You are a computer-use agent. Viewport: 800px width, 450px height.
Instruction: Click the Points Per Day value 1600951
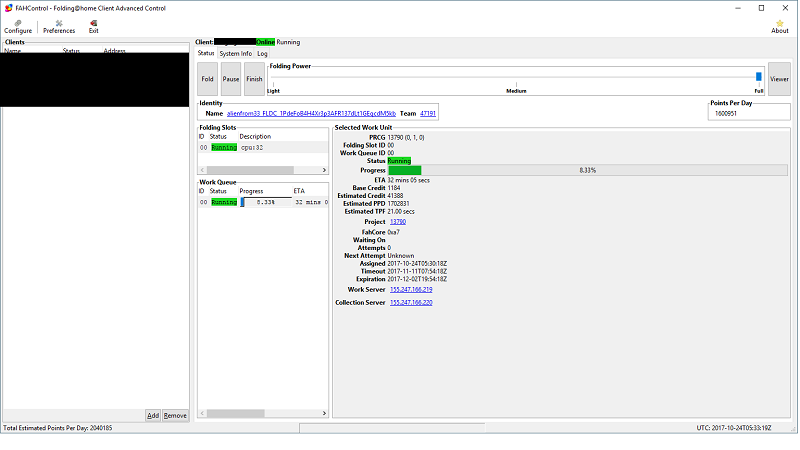click(726, 114)
